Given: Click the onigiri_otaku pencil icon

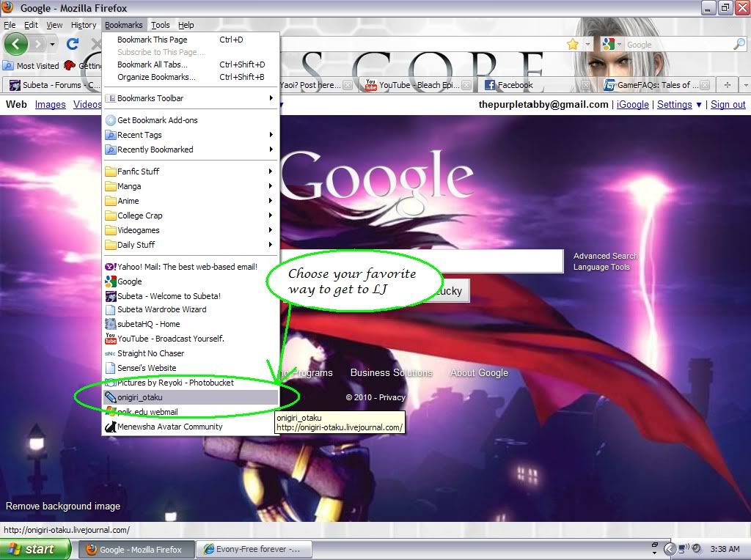Looking at the screenshot, I should coord(111,397).
